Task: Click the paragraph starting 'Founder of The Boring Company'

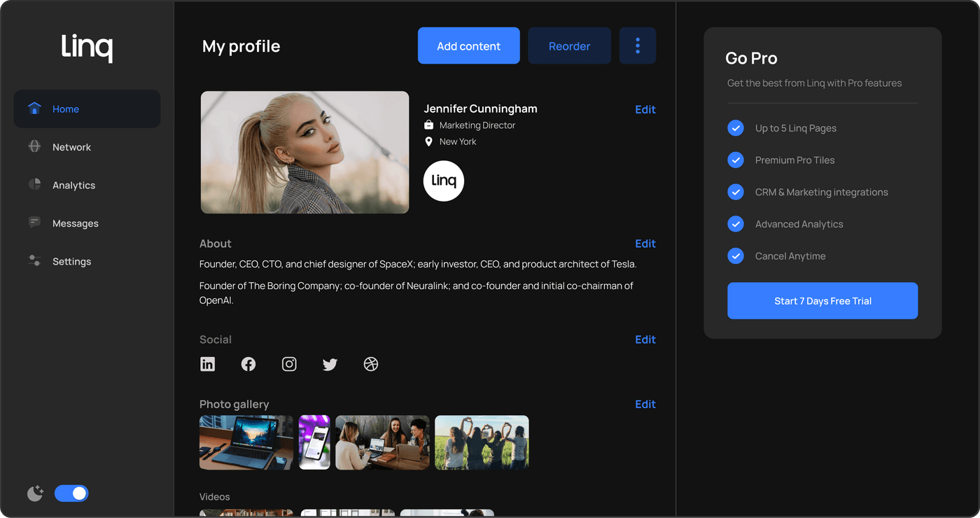Action: (x=416, y=293)
